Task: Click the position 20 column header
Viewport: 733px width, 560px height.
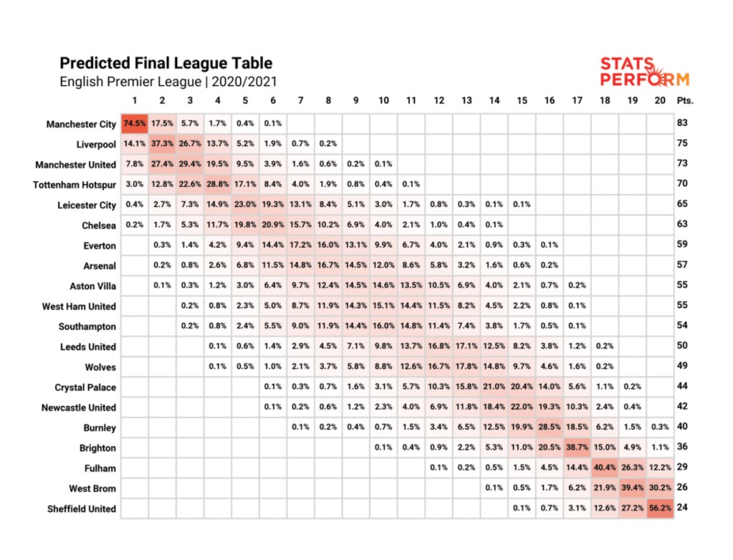Action: click(659, 100)
